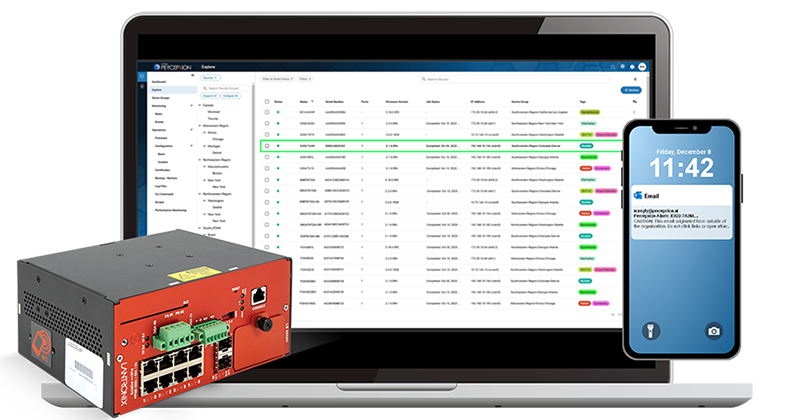Tap the phone camera icon
This screenshot has height=420, width=800.
point(714,331)
